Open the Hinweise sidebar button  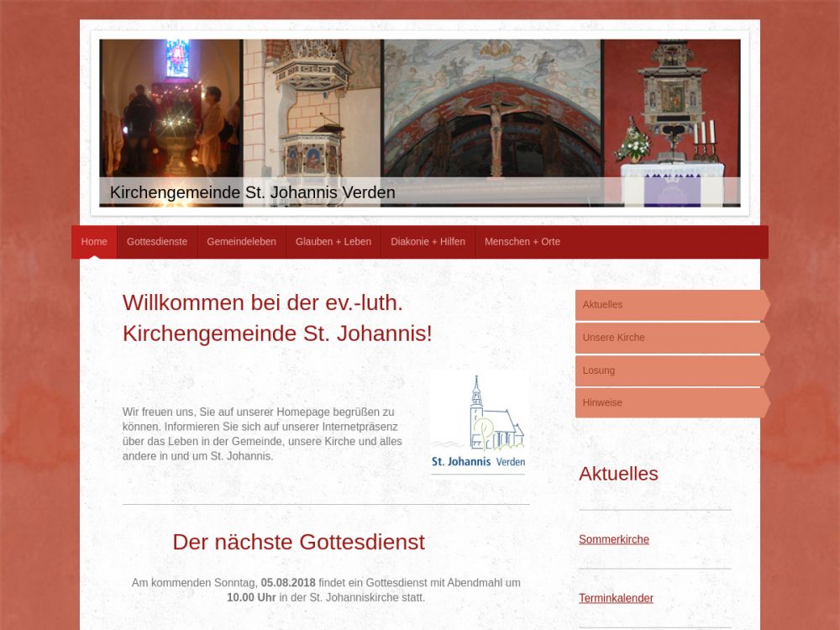[669, 403]
